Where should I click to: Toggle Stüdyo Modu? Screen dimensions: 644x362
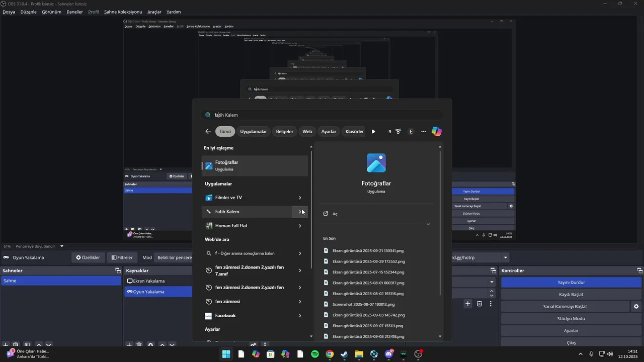(x=571, y=319)
